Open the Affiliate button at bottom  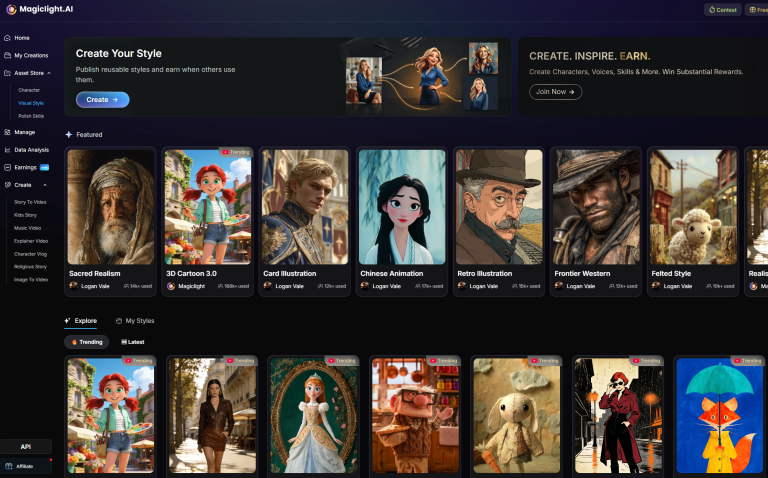[26, 466]
